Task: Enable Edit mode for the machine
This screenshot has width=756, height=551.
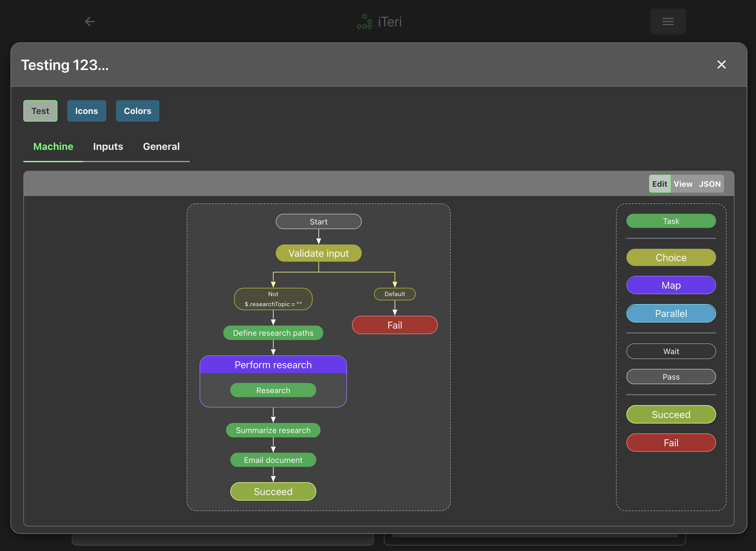Action: (x=659, y=183)
